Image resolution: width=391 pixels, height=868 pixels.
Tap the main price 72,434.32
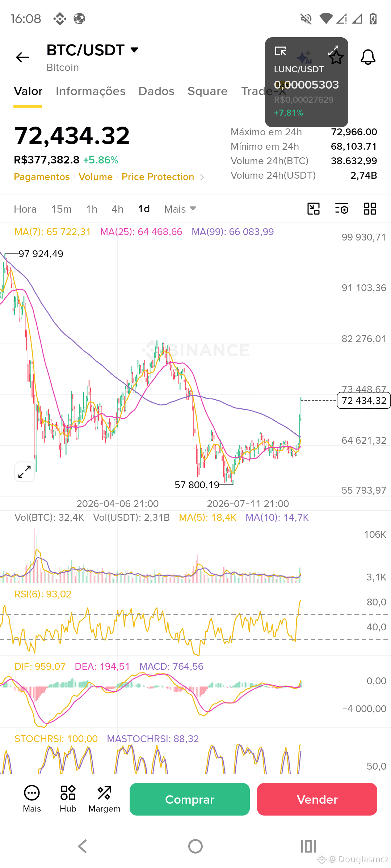pyautogui.click(x=72, y=136)
